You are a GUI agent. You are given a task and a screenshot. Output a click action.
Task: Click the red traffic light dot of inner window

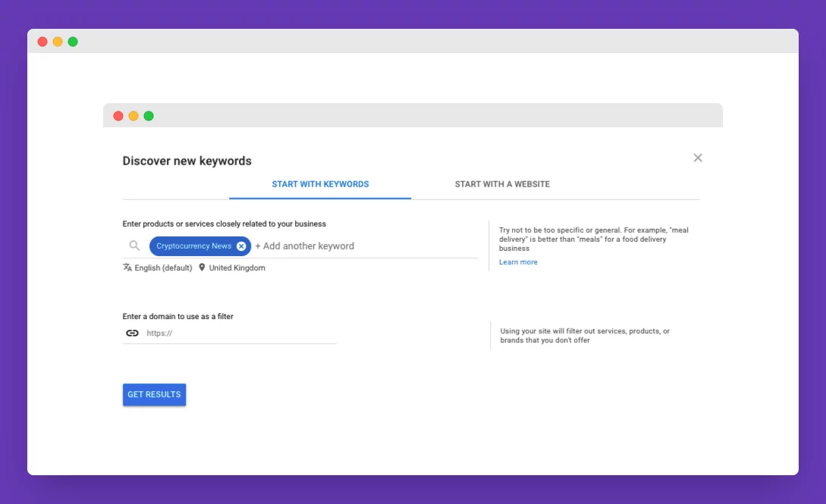[118, 115]
